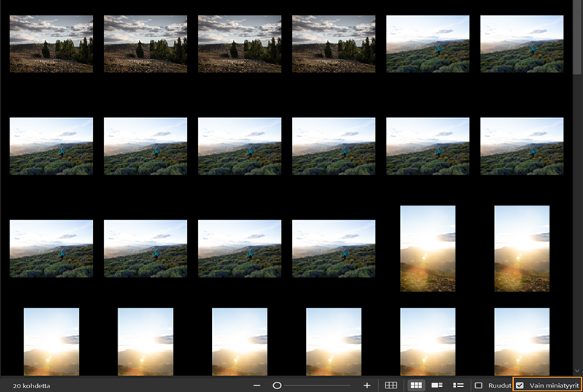Select first dark landscape thumbnail in top row

[51, 44]
